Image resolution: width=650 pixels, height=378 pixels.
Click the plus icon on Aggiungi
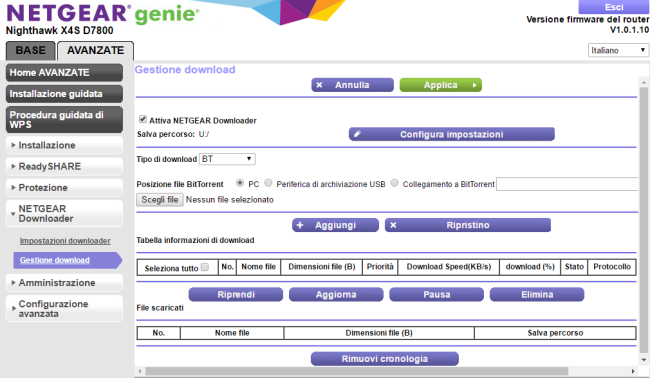[x=300, y=225]
